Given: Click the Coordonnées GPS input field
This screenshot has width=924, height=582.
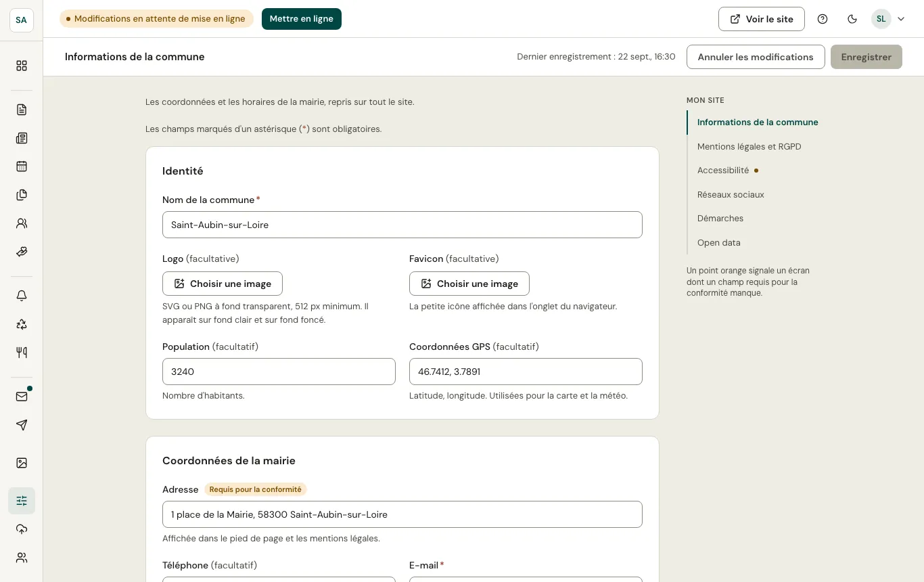Looking at the screenshot, I should coord(526,372).
